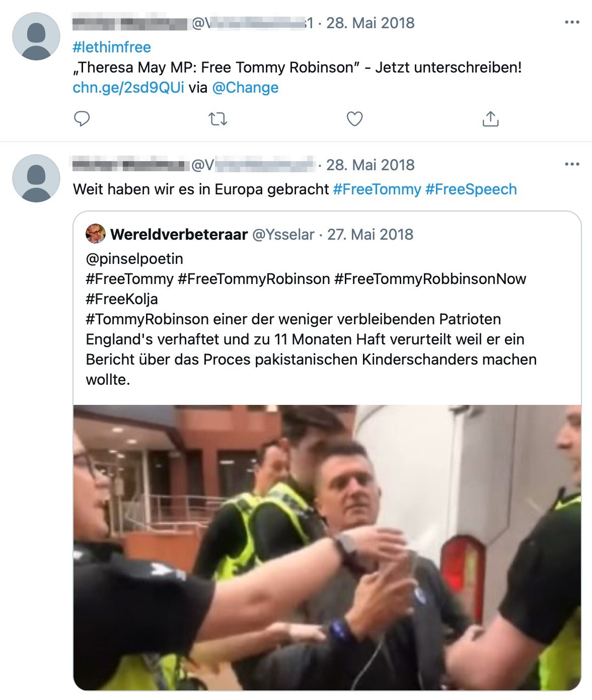592x700 pixels.
Task: Click the #FreeSpeech hashtag
Action: 471,189
